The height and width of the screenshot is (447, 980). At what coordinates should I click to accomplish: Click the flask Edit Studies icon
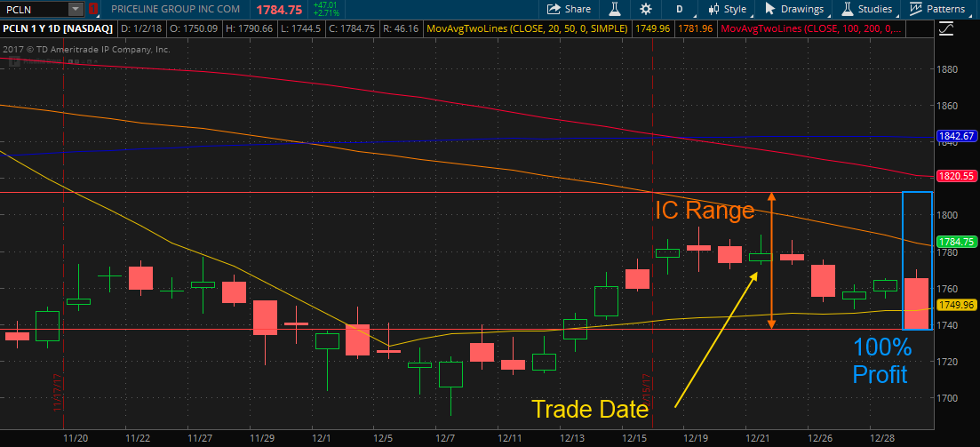tap(614, 9)
